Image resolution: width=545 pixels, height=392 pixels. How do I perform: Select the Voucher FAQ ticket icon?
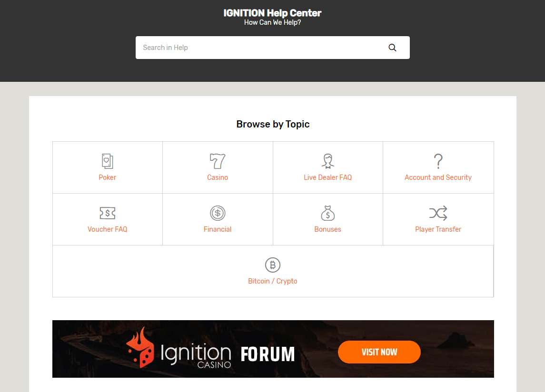pyautogui.click(x=107, y=213)
